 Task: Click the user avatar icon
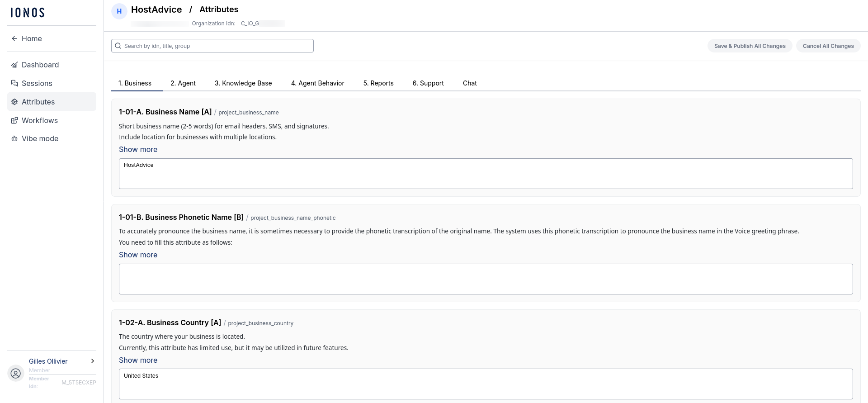click(16, 374)
